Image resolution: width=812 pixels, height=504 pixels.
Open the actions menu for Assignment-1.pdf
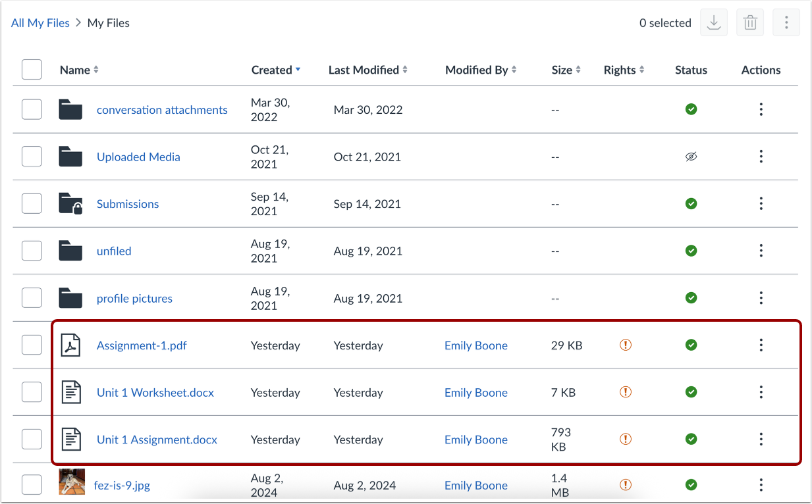click(x=761, y=345)
